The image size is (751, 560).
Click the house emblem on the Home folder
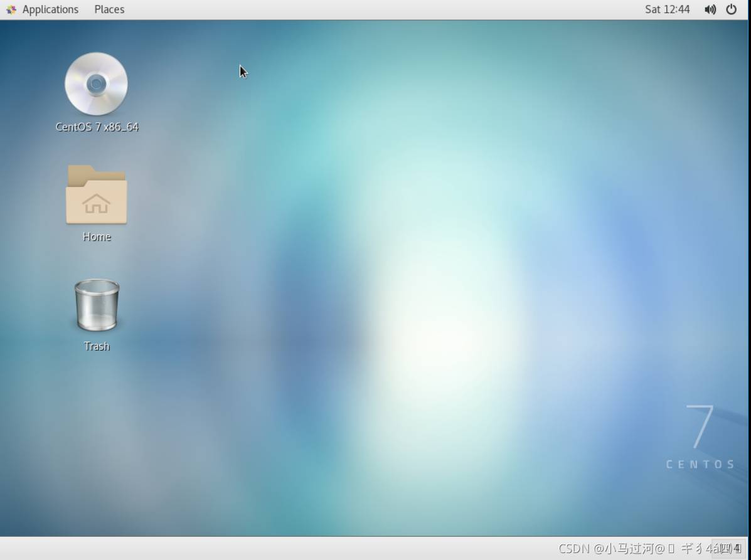[96, 203]
